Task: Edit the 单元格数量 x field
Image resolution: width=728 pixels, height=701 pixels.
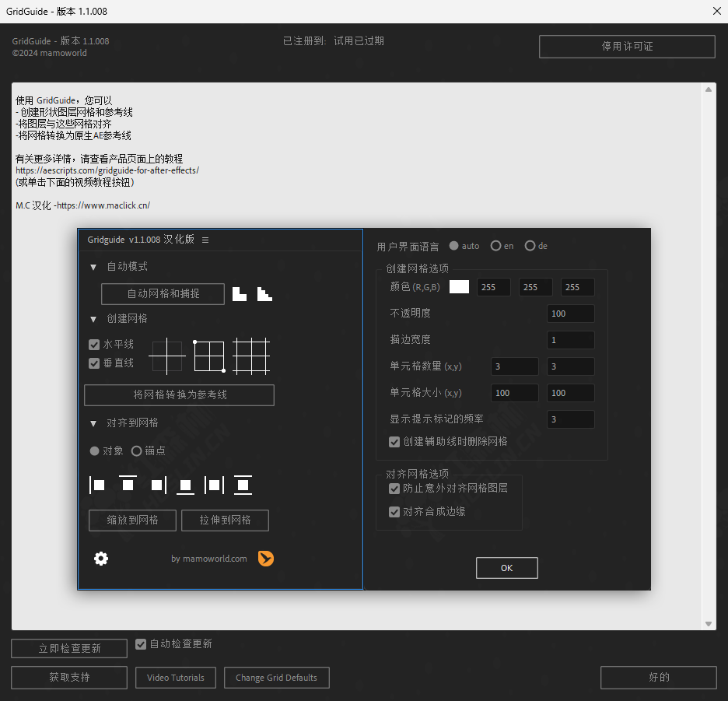Action: [514, 366]
